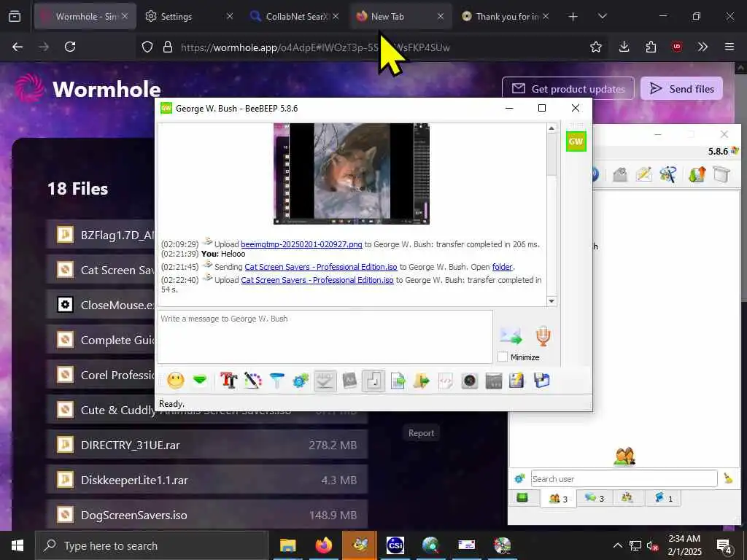This screenshot has width=747, height=560.
Task: Switch to the file transfers tab showing 1
Action: click(x=663, y=498)
